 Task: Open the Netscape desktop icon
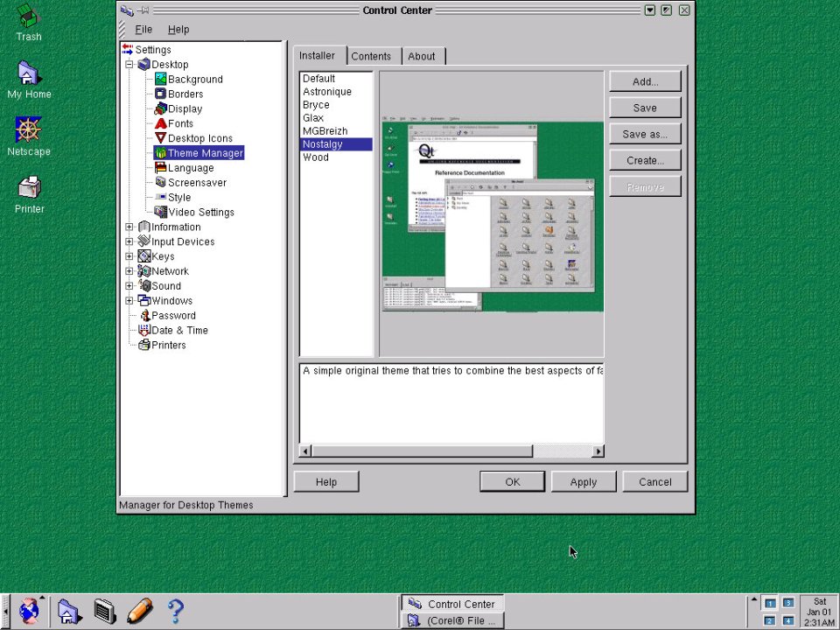[x=28, y=130]
